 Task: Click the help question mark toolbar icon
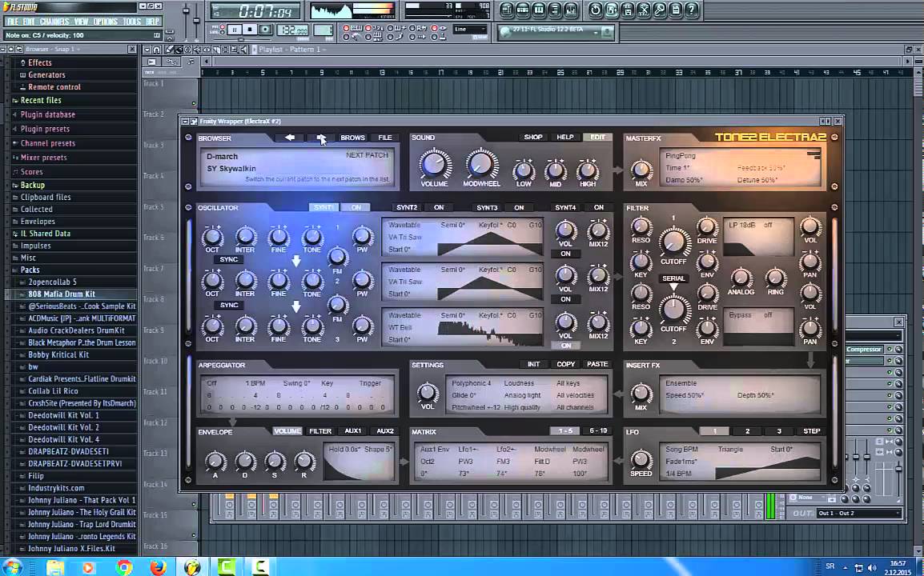tap(691, 10)
